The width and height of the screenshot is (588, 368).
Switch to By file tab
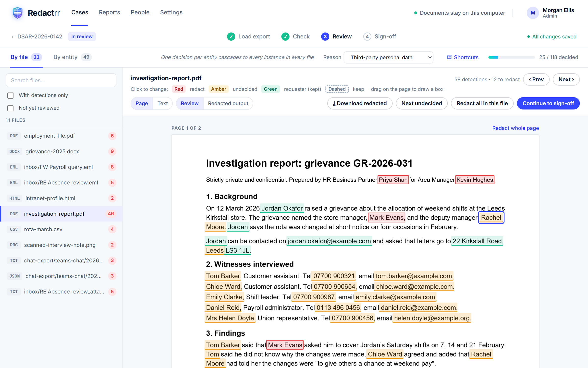tap(26, 57)
